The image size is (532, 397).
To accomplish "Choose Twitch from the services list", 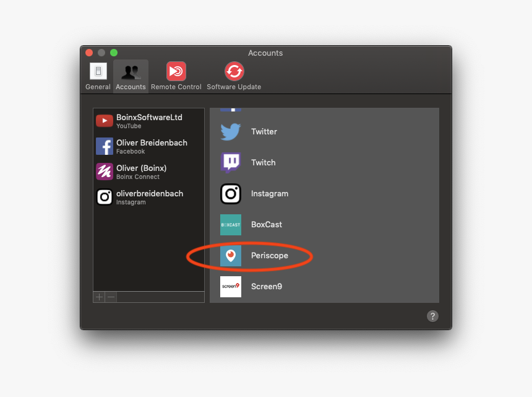I will coord(264,163).
